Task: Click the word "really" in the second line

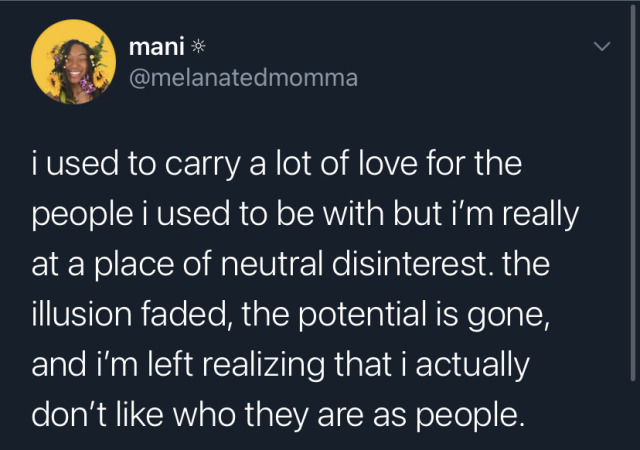Action: pyautogui.click(x=540, y=215)
